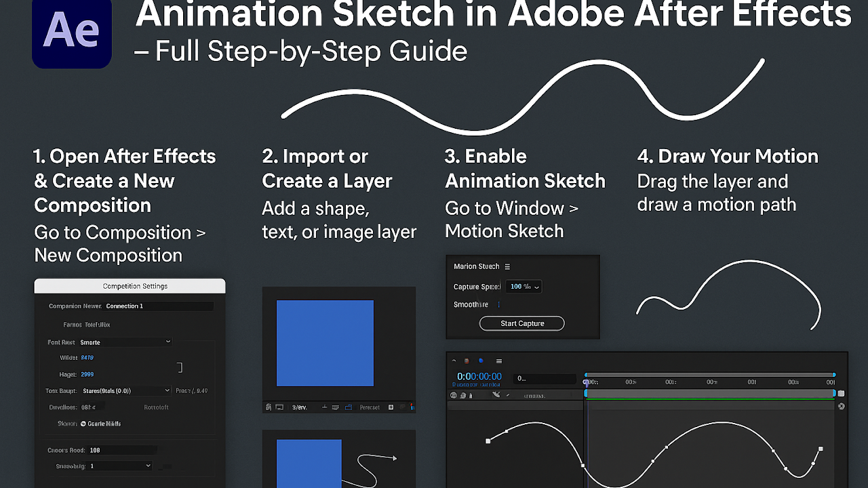Click the red-blue channel icon in viewer footer
Screen dimensions: 868x488
tap(413, 407)
